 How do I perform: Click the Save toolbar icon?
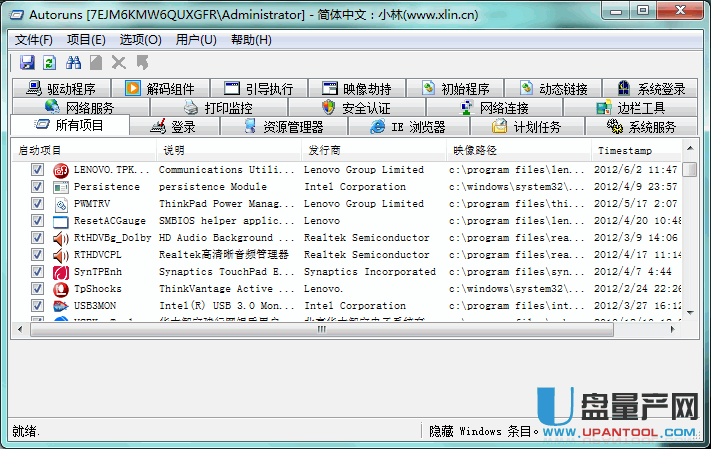tap(28, 63)
